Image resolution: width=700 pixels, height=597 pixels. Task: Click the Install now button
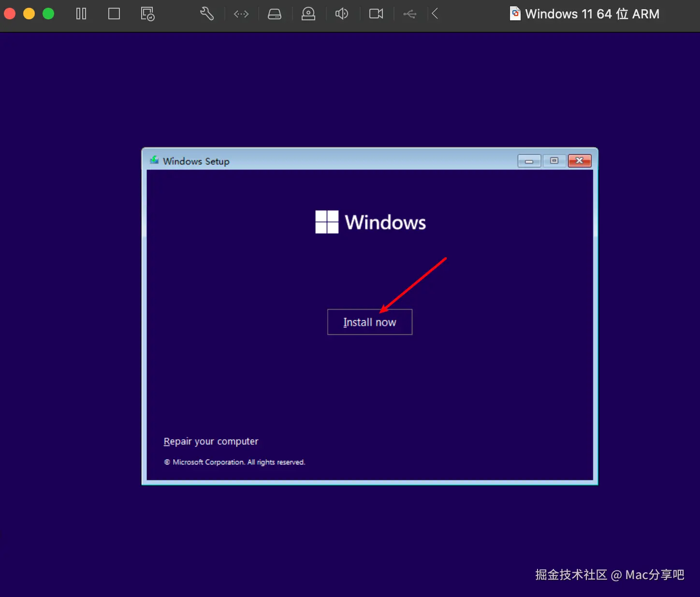click(370, 322)
